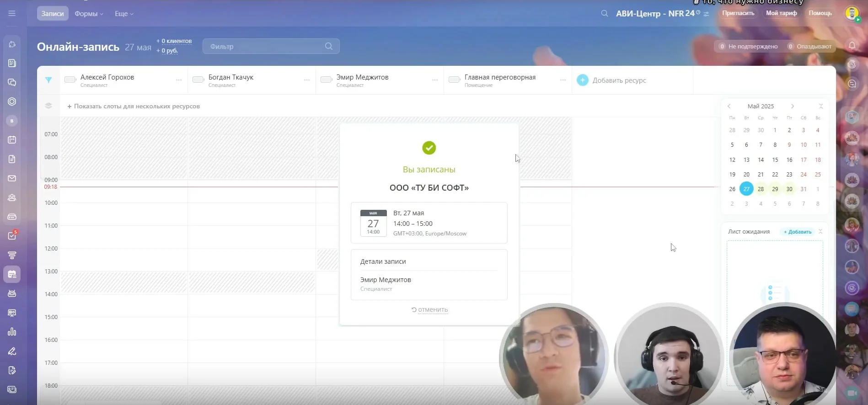
Task: Click the layers icon beside Показать слоты
Action: coord(48,106)
